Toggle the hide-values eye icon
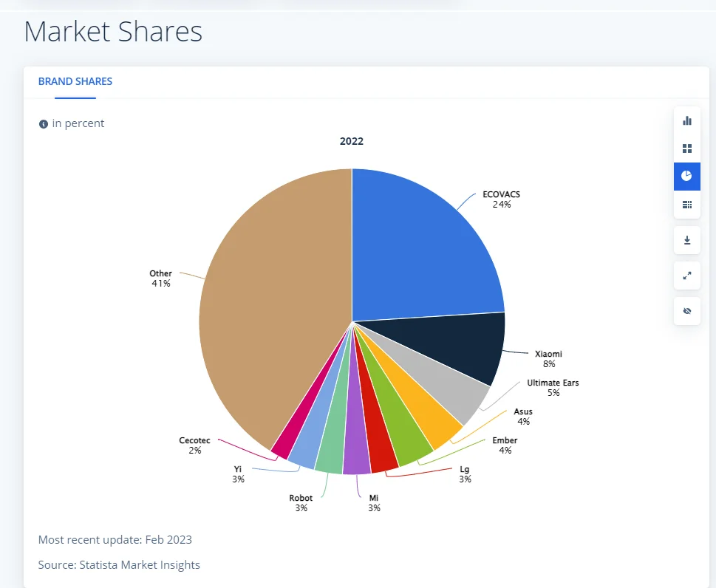 click(686, 311)
